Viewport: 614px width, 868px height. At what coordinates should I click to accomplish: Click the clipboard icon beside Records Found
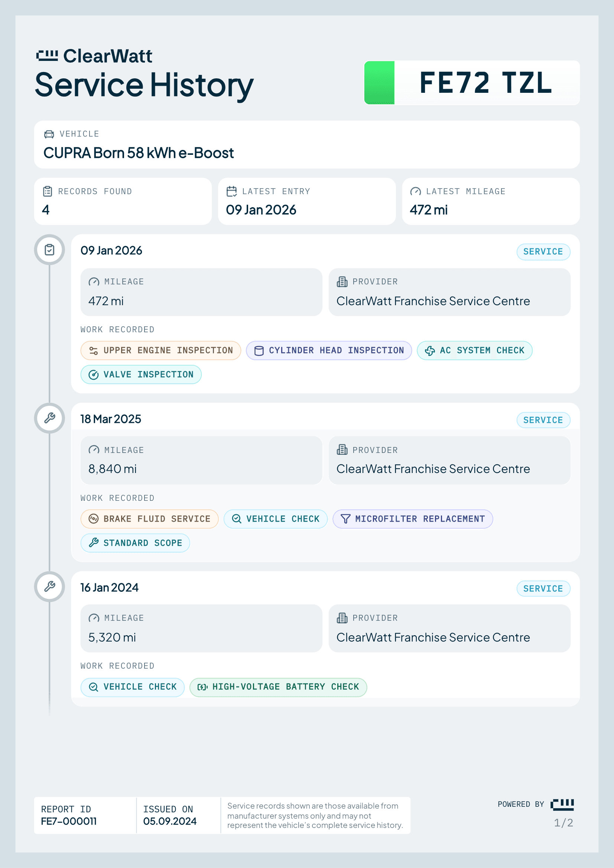point(47,191)
